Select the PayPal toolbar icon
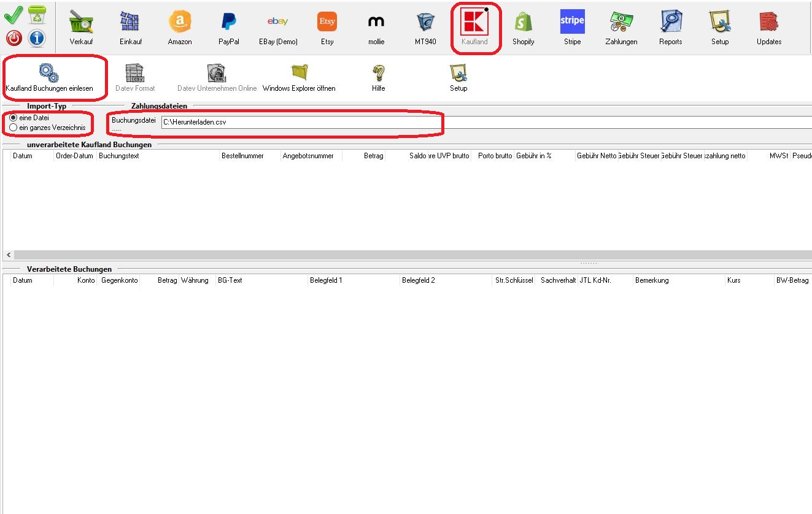The width and height of the screenshot is (812, 514). (228, 27)
